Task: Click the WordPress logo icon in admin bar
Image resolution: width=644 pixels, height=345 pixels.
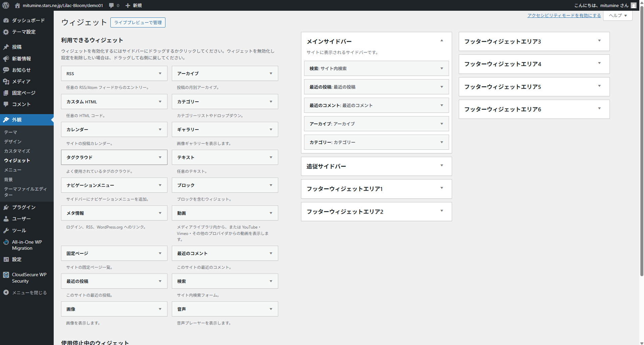Action: point(6,5)
